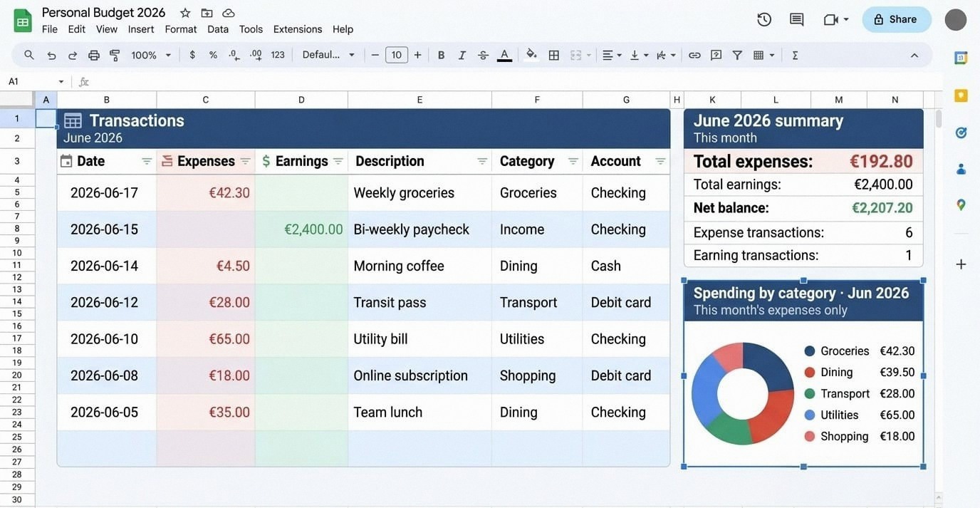Start a video call with camera icon
The image size is (980, 508).
tap(830, 19)
